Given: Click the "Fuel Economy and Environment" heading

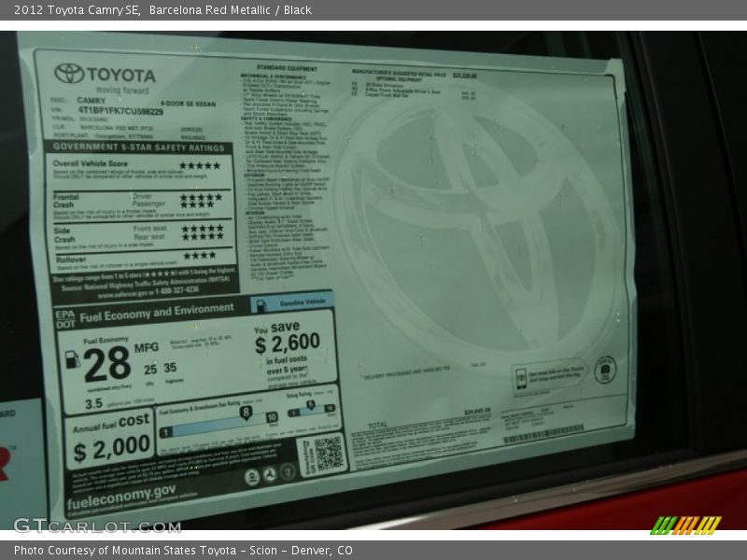Looking at the screenshot, I should 157,313.
